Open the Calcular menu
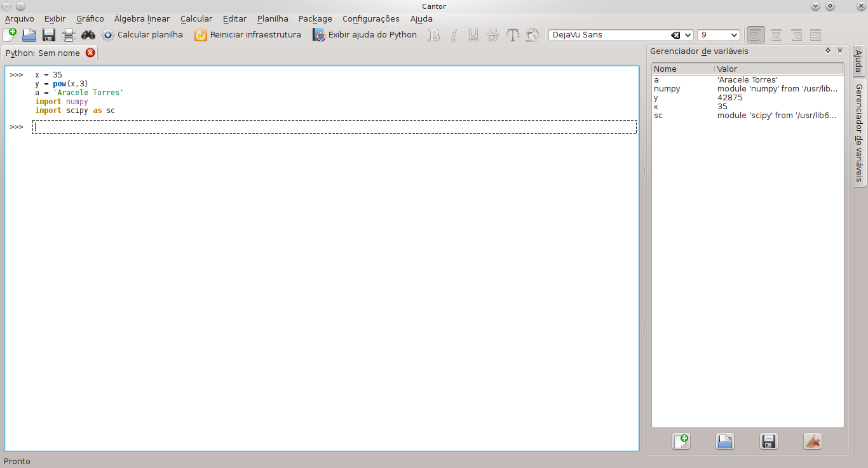The width and height of the screenshot is (868, 468). click(x=196, y=19)
